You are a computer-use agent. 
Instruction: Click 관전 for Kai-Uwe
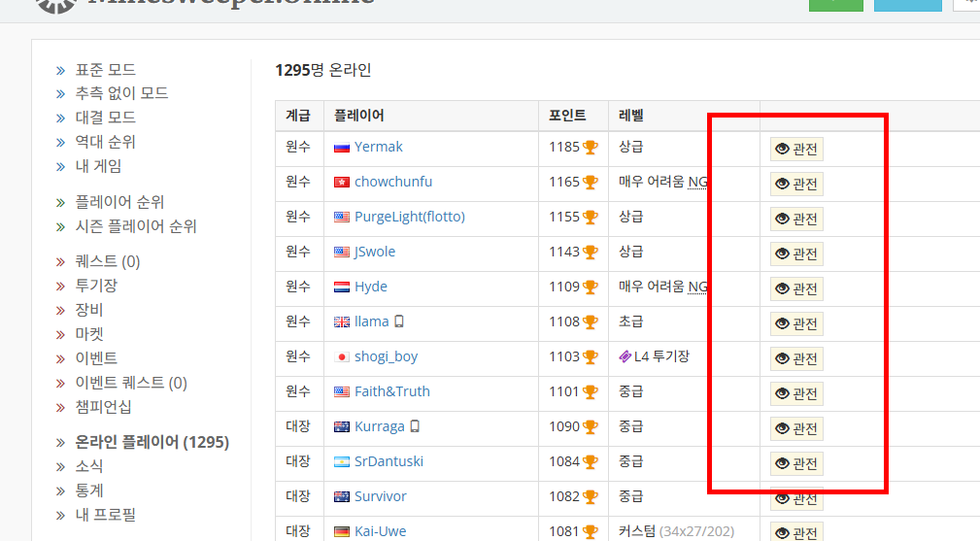click(x=796, y=532)
